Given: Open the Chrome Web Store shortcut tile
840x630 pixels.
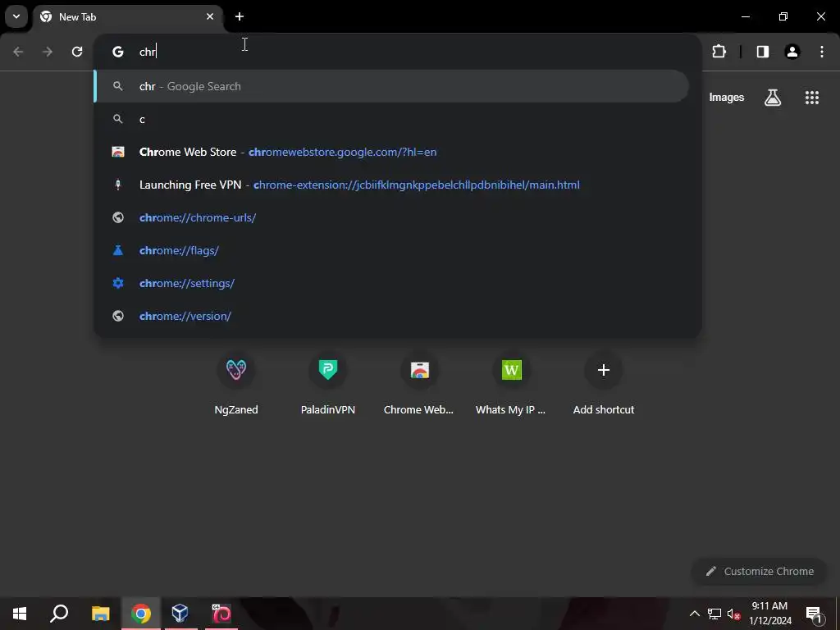Looking at the screenshot, I should tap(419, 384).
